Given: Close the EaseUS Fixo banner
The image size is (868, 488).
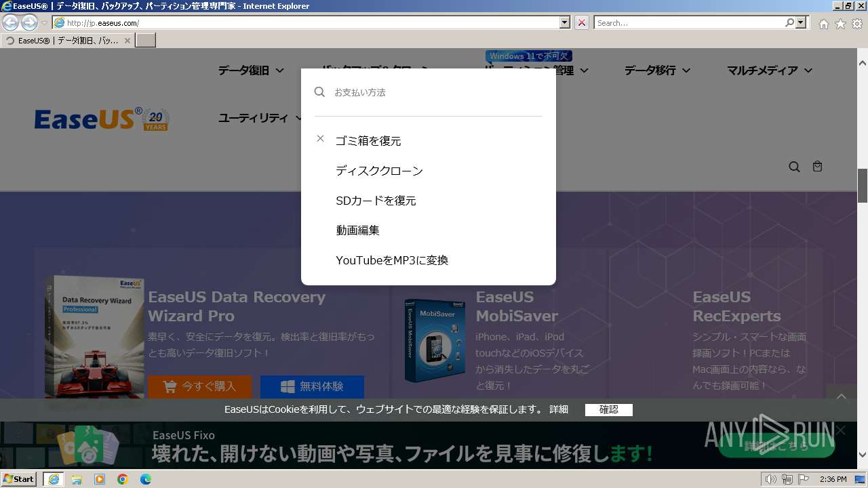Looking at the screenshot, I should click(841, 430).
